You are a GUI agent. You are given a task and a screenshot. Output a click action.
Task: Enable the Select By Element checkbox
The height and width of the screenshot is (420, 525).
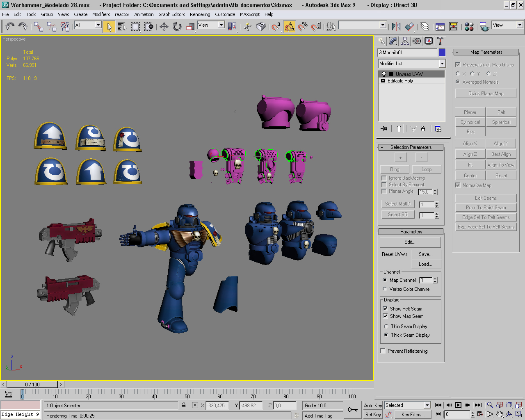[384, 185]
